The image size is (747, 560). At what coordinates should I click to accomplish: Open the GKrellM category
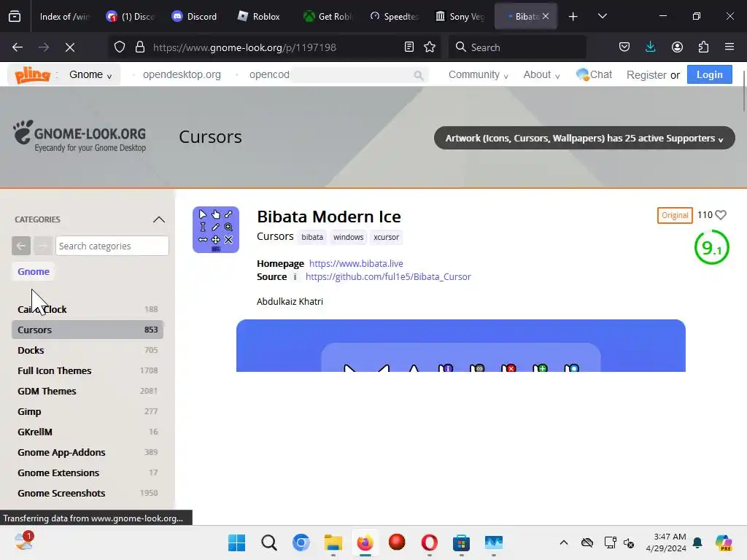coord(88,432)
